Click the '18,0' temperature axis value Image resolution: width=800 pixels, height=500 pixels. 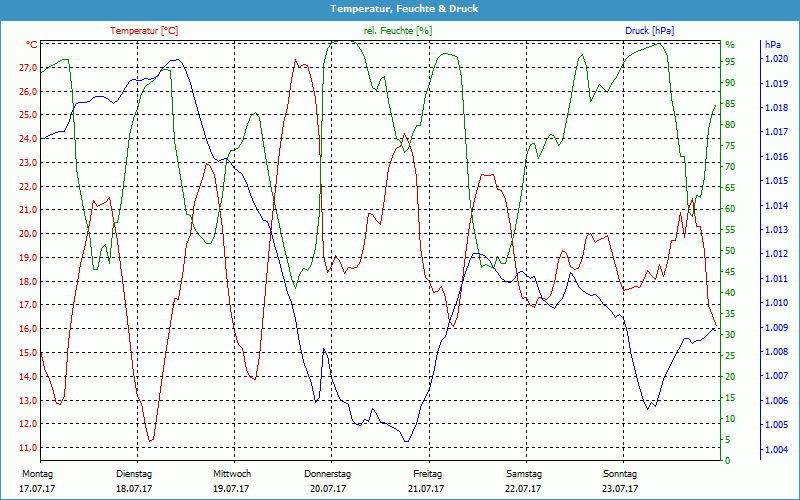tap(28, 282)
